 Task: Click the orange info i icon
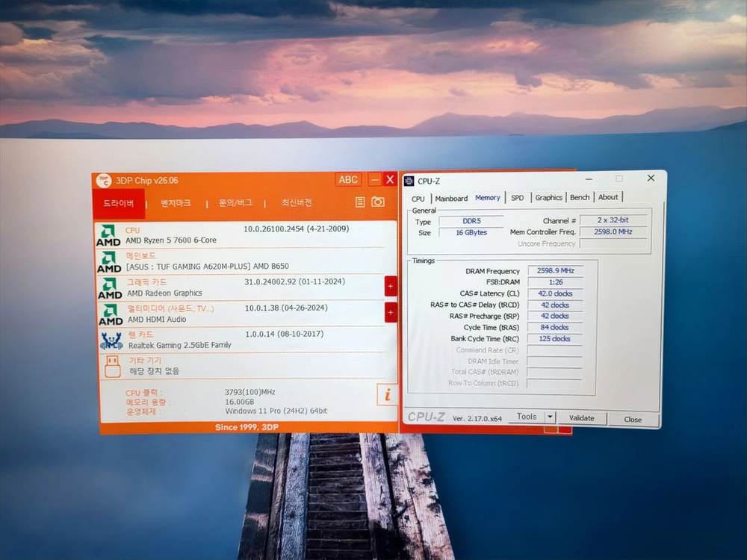coord(387,394)
